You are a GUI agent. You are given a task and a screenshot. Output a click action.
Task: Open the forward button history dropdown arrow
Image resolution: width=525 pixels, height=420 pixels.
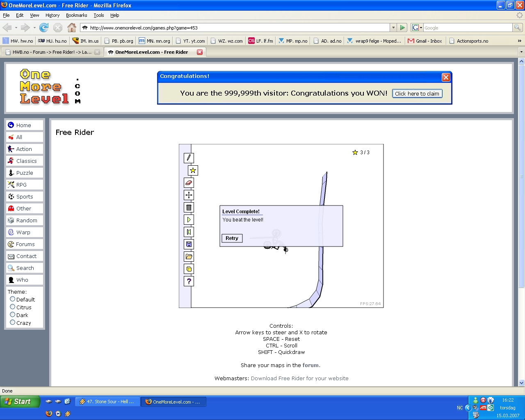(34, 28)
